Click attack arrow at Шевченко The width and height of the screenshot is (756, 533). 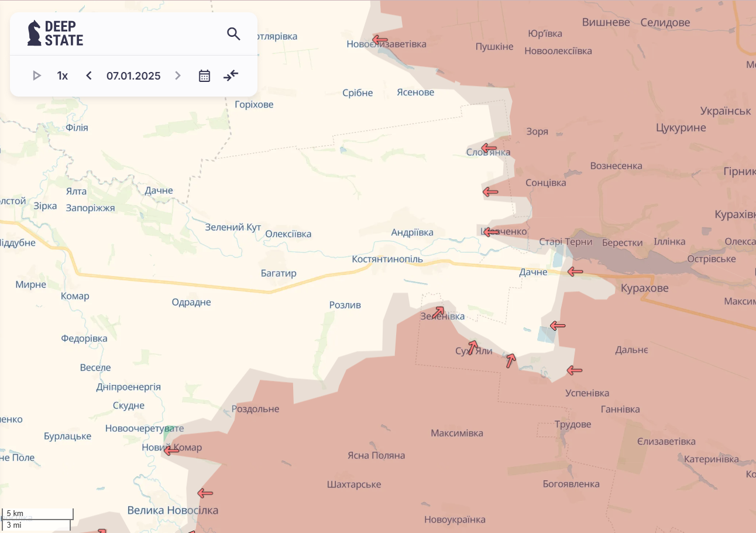(x=491, y=232)
